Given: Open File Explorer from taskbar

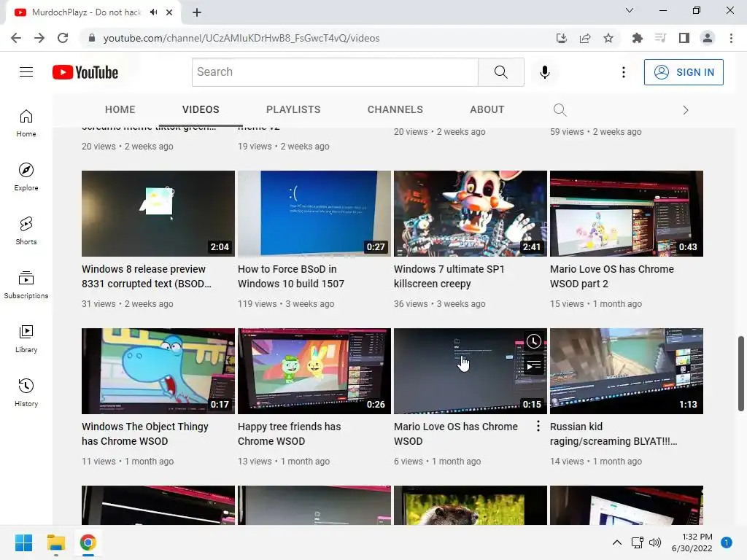Looking at the screenshot, I should pos(55,542).
